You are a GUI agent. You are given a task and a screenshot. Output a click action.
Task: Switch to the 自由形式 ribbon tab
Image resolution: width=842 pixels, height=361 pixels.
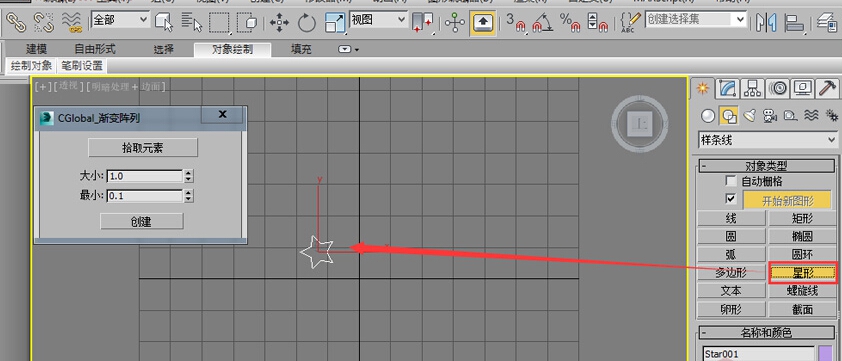pyautogui.click(x=95, y=49)
